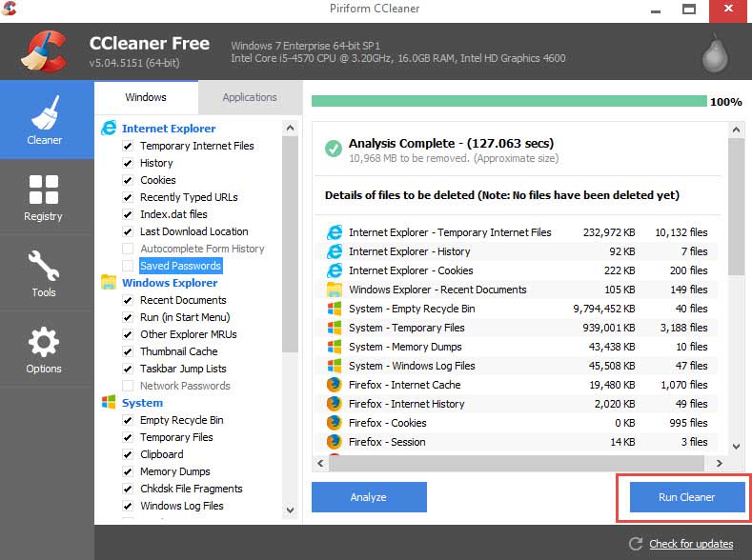Click the results vertical scrollbar thumb
The image size is (752, 560).
(x=736, y=207)
